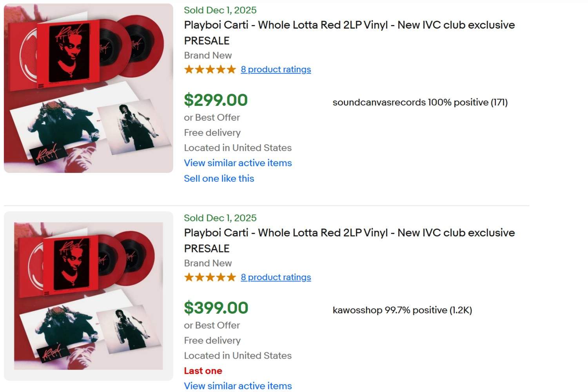
Task: Open the 8 product ratings link on the first listing
Action: coord(276,69)
